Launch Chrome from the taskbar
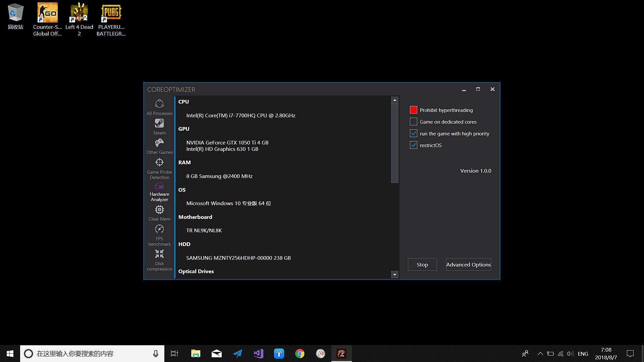The image size is (644, 362). click(300, 354)
